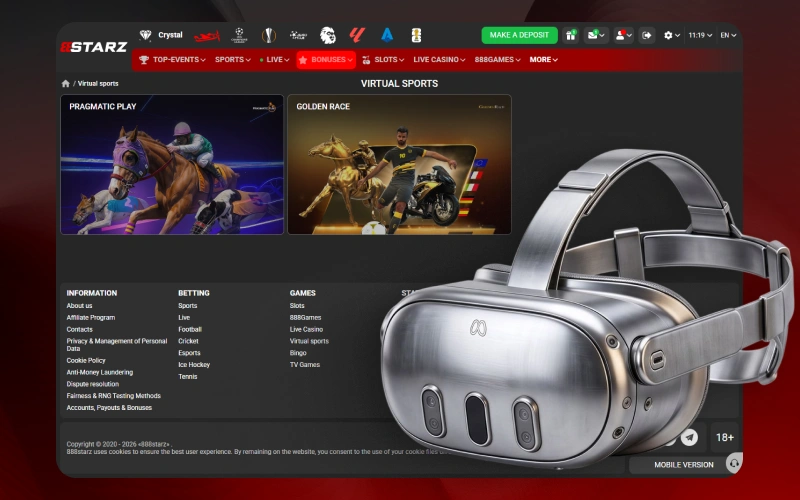Open Accounts, Payouts & Bonuses link
800x500 pixels.
click(x=109, y=408)
